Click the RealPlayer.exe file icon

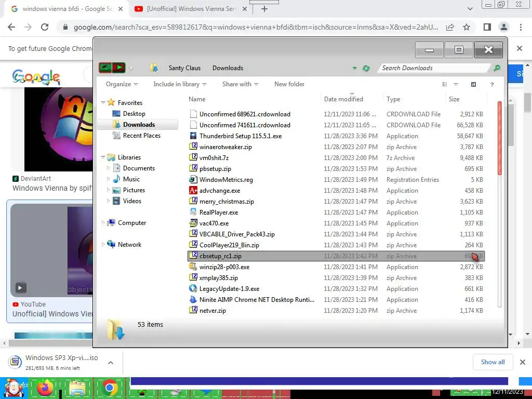(x=193, y=212)
